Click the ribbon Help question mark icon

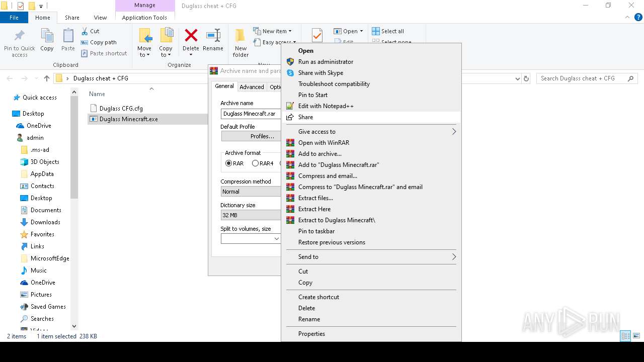637,17
